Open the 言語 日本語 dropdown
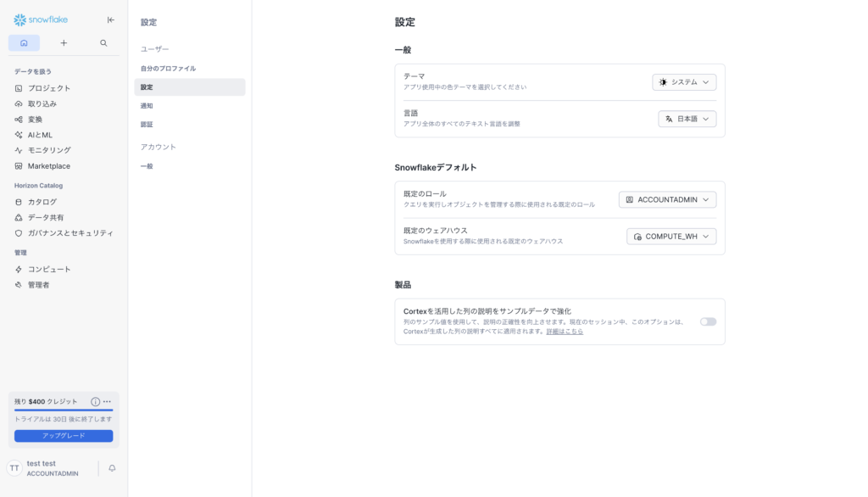 point(687,119)
